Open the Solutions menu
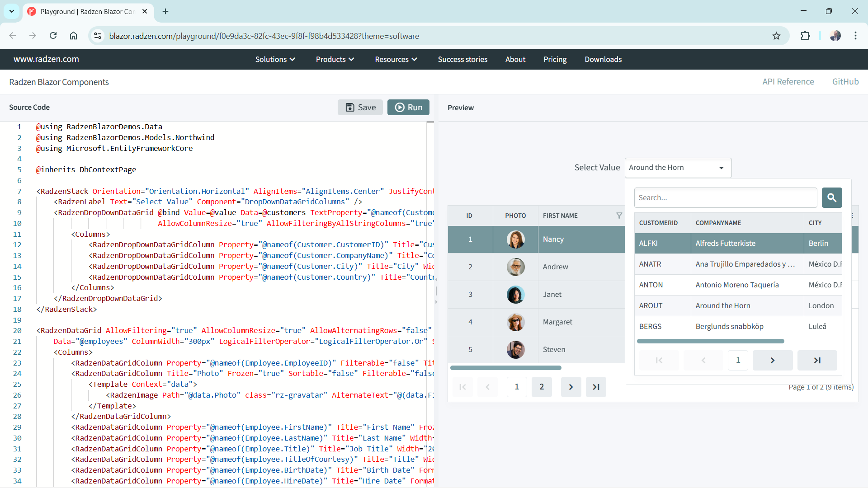The height and width of the screenshot is (488, 868). (x=275, y=59)
